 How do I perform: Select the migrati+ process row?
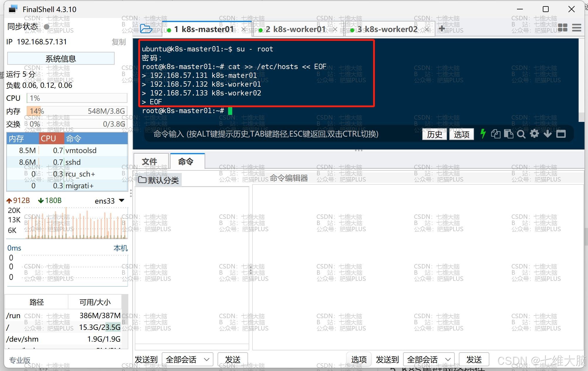(x=67, y=186)
